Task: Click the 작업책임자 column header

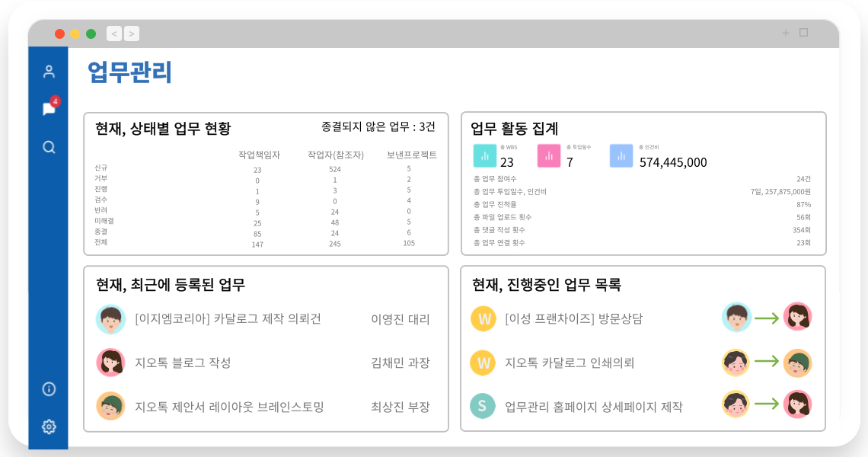Action: (x=259, y=155)
